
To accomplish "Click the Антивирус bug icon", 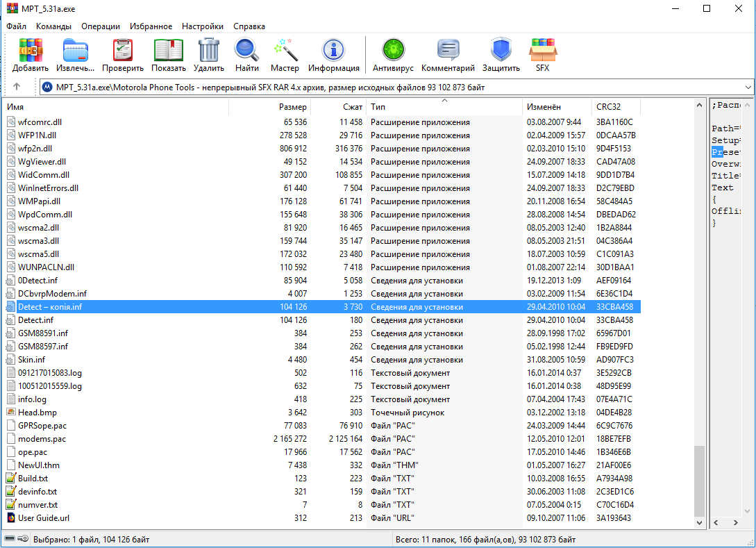I will point(393,50).
